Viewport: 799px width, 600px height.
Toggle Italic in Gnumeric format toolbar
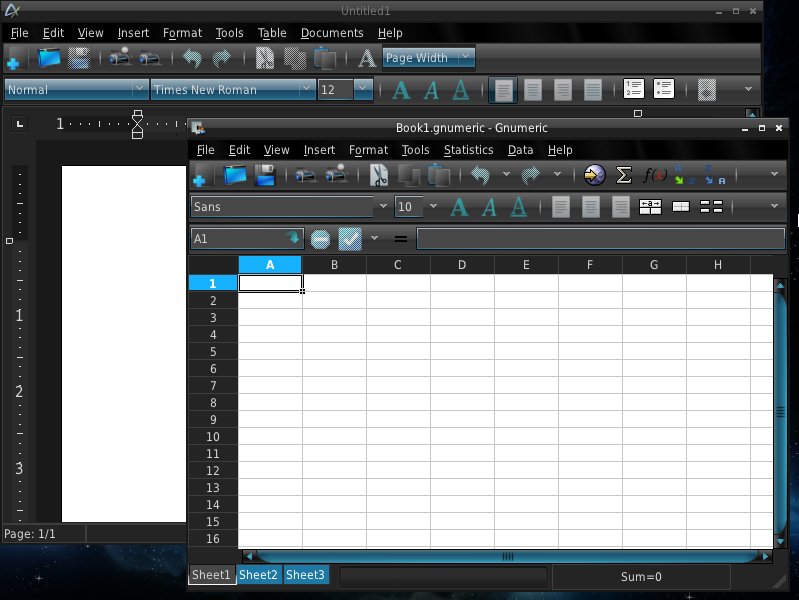[489, 207]
